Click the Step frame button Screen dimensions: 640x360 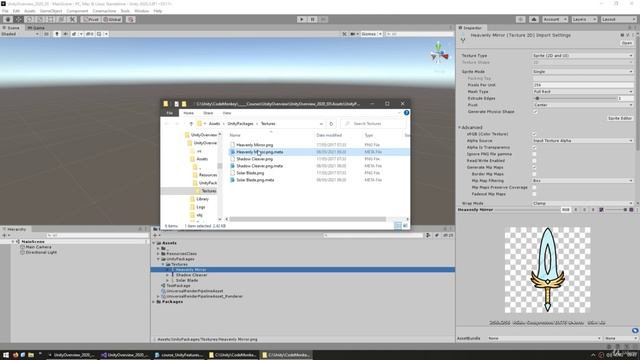pos(323,19)
